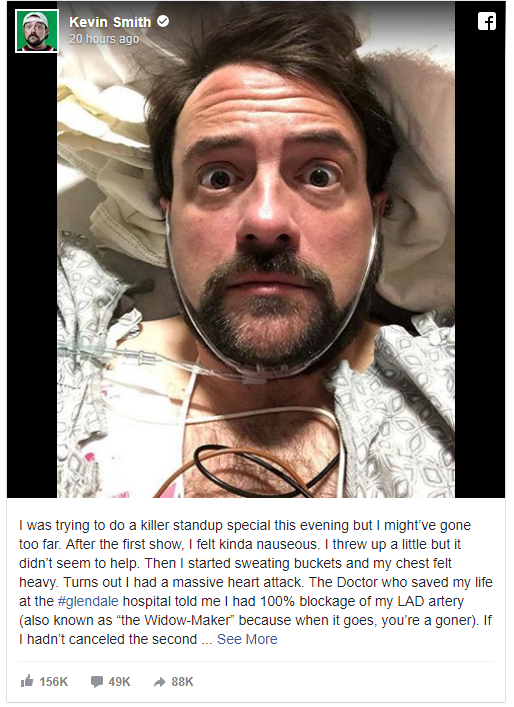The width and height of the screenshot is (514, 707).
Task: View the 156K likes count
Action: [54, 681]
